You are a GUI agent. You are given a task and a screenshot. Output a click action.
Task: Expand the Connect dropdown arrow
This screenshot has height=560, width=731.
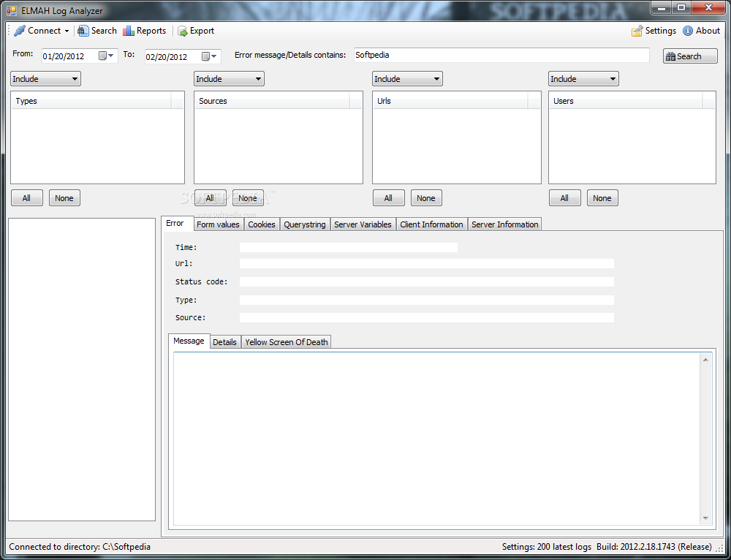pyautogui.click(x=67, y=31)
